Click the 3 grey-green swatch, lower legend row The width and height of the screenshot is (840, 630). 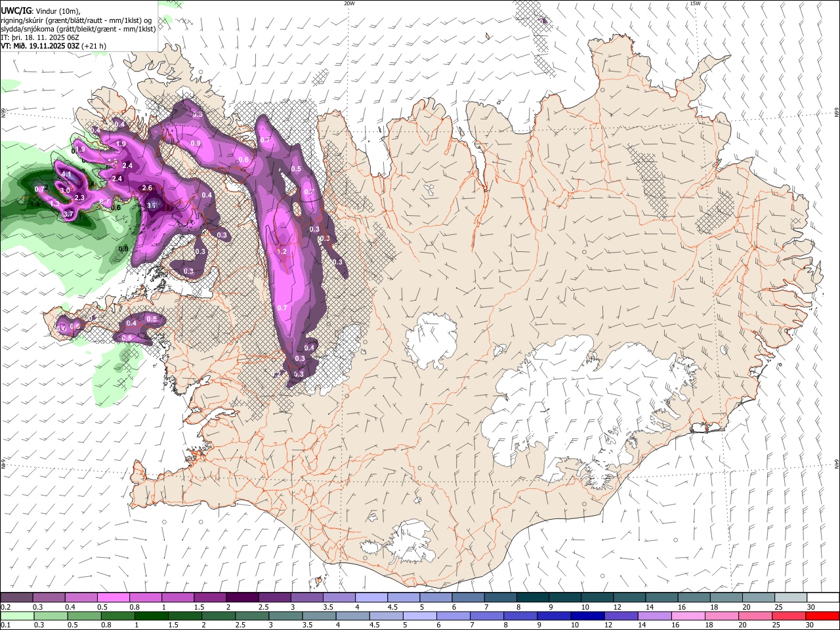[x=285, y=616]
